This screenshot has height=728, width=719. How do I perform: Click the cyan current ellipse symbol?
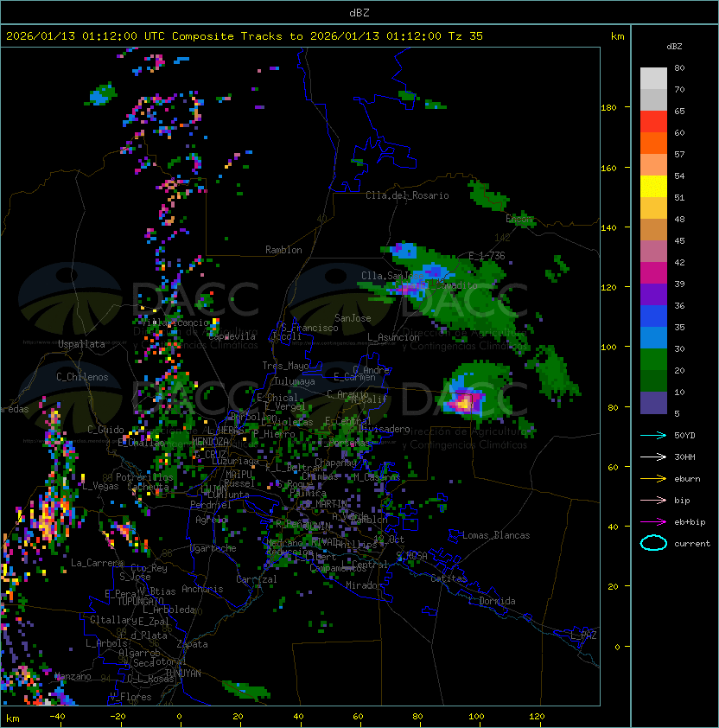click(x=653, y=543)
